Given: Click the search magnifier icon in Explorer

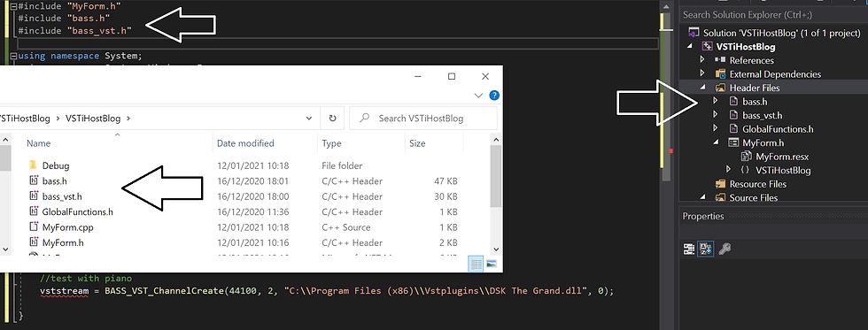Looking at the screenshot, I should pyautogui.click(x=364, y=119).
